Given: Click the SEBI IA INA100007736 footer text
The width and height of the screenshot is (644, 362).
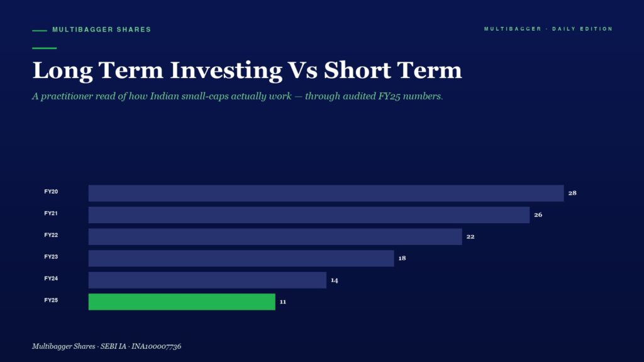Looking at the screenshot, I should (x=106, y=346).
